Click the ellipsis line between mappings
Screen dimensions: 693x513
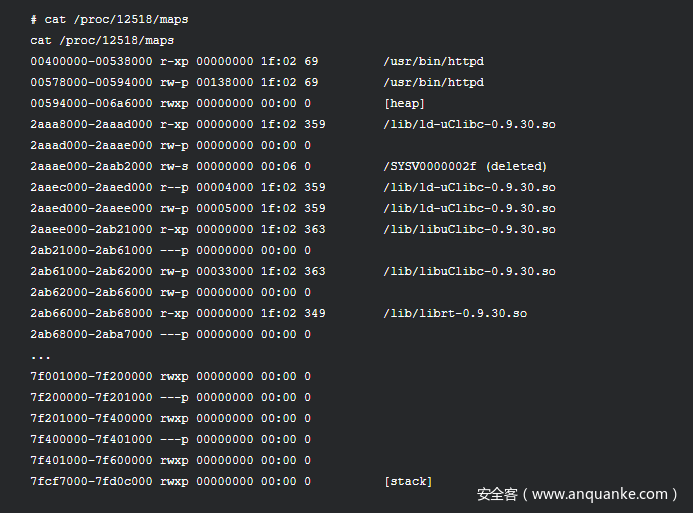tap(40, 357)
